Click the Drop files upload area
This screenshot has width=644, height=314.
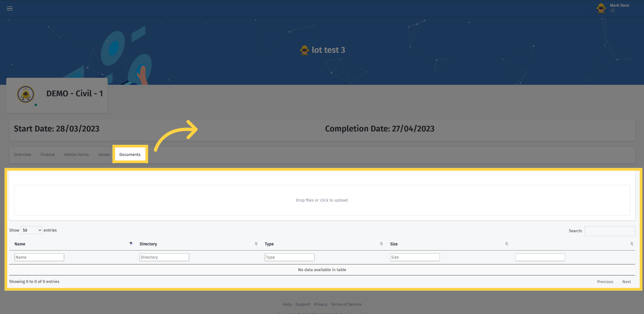click(322, 200)
